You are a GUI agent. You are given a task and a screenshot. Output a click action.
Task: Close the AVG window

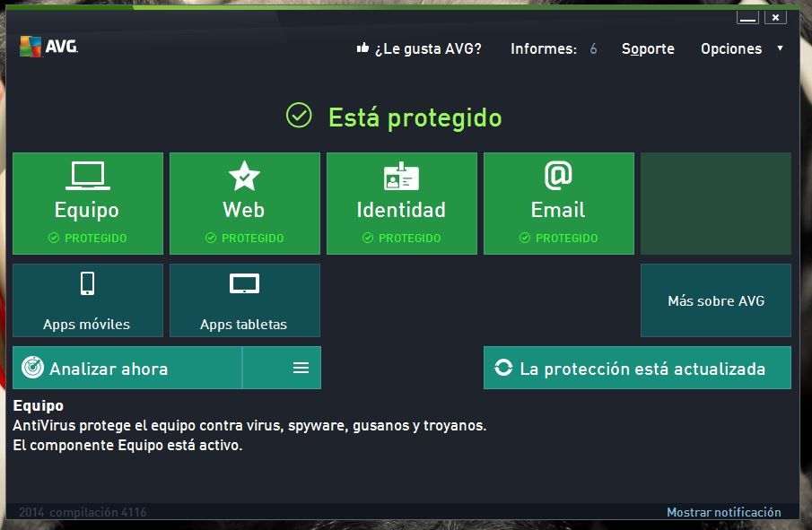(775, 17)
